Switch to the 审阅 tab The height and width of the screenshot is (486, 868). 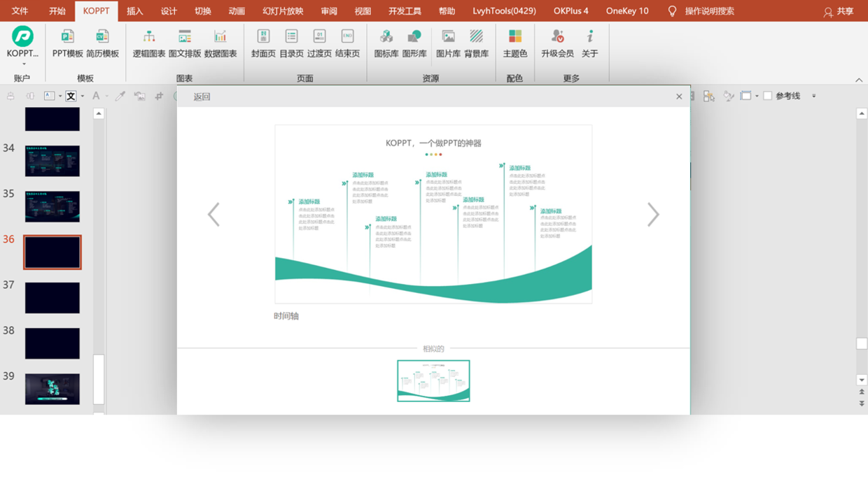click(x=329, y=11)
